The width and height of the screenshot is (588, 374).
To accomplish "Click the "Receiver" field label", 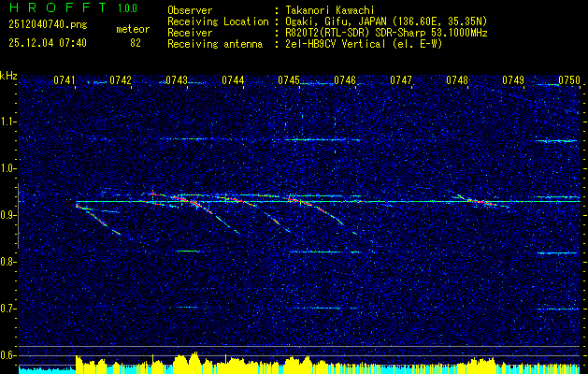I will coord(190,33).
